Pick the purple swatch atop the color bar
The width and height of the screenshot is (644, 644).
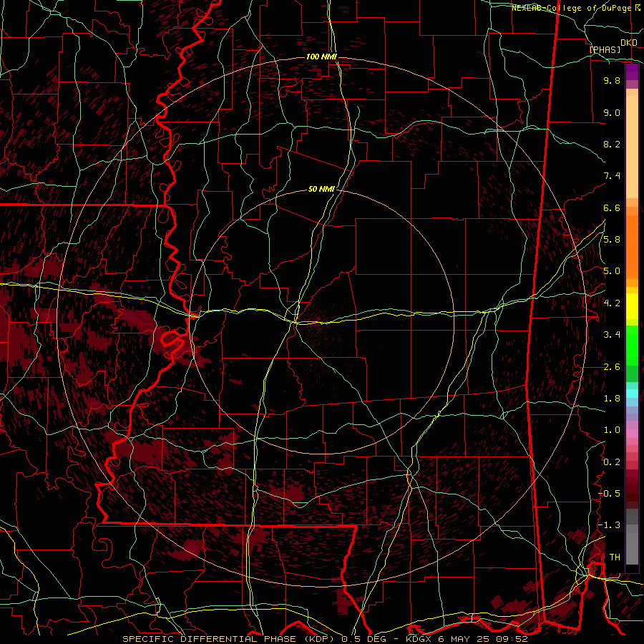click(x=632, y=72)
